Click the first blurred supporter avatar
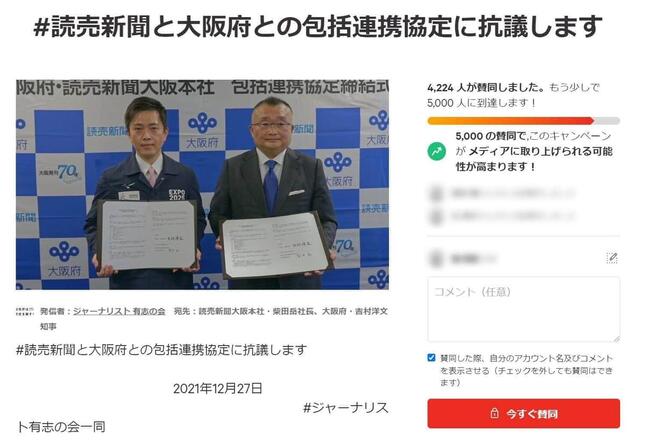 (x=436, y=193)
